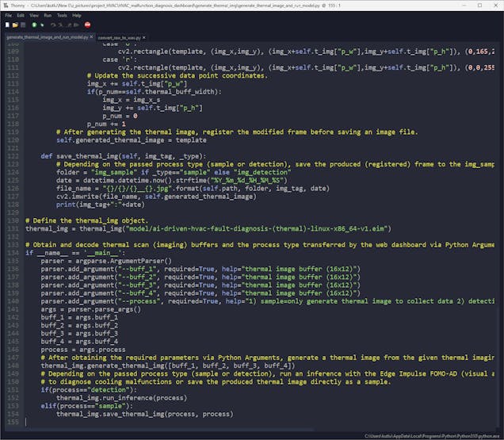The width and height of the screenshot is (504, 440).
Task: Switch to the convert_csv_to_wav.py tab
Action: (117, 36)
